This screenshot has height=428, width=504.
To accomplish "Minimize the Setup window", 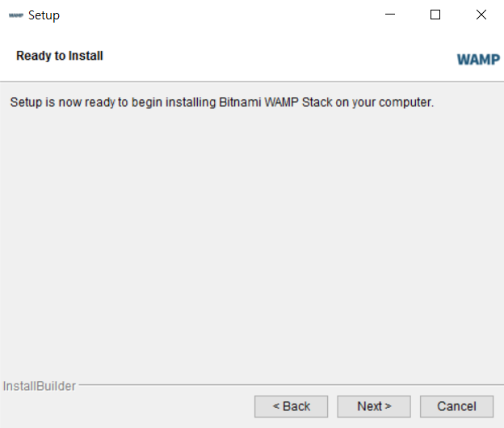I will pos(390,15).
